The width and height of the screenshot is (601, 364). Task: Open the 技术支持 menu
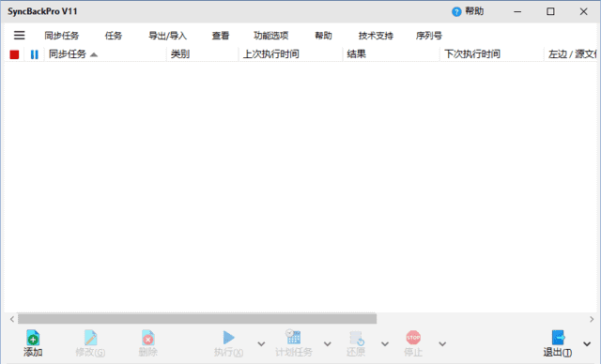[x=376, y=36]
